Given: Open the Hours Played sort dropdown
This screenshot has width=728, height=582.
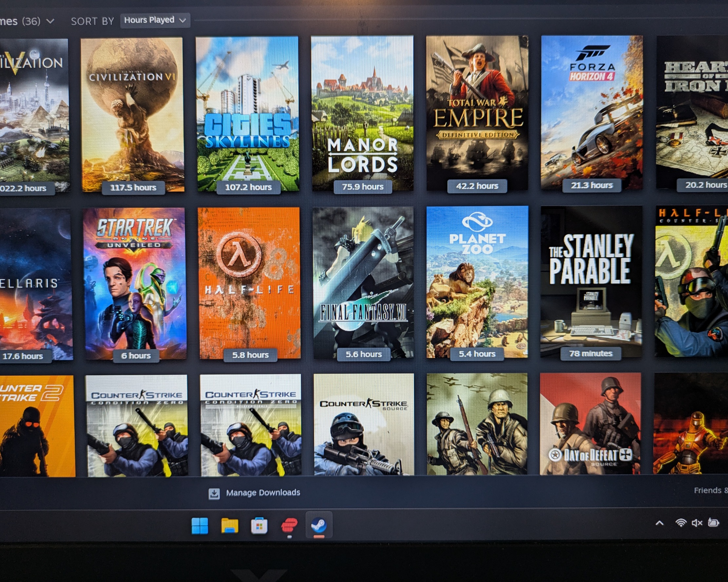Looking at the screenshot, I should click(x=155, y=20).
